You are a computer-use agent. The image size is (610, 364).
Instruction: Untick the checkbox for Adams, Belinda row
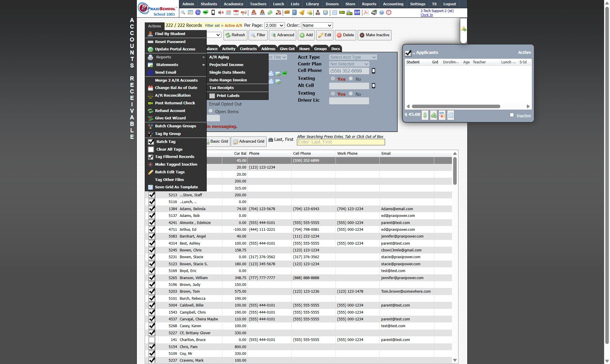[x=152, y=209]
